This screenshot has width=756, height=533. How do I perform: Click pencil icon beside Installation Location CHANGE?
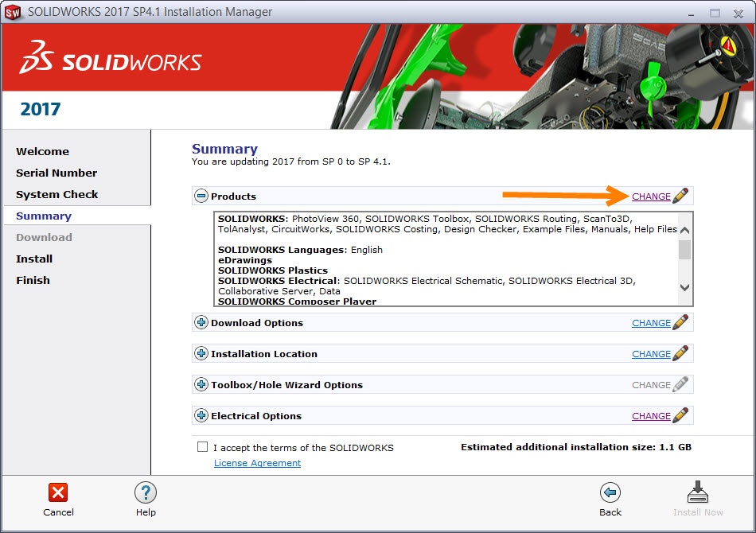tap(680, 354)
